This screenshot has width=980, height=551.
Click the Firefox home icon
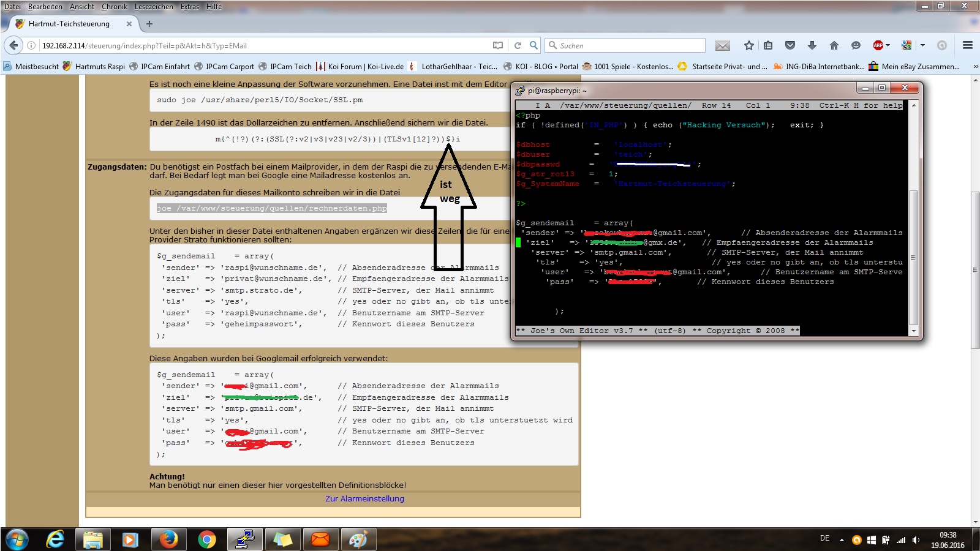[x=834, y=45]
